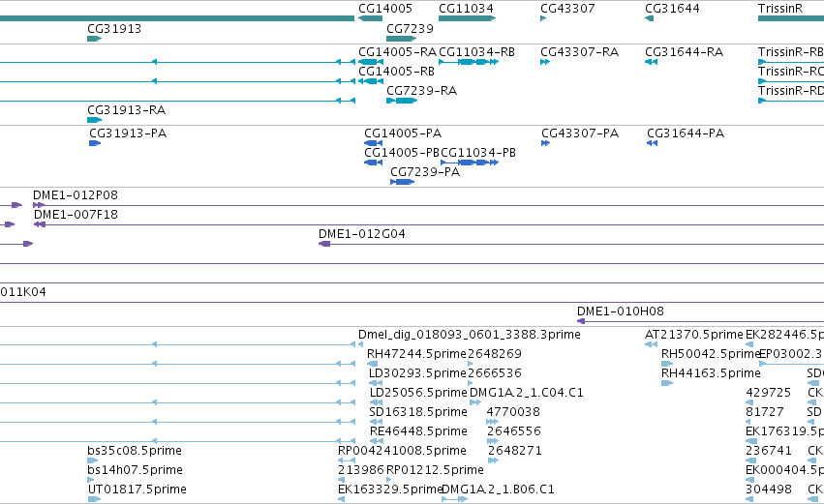The width and height of the screenshot is (824, 504).
Task: Click the DME1-012P08 clone label
Action: tap(76, 195)
